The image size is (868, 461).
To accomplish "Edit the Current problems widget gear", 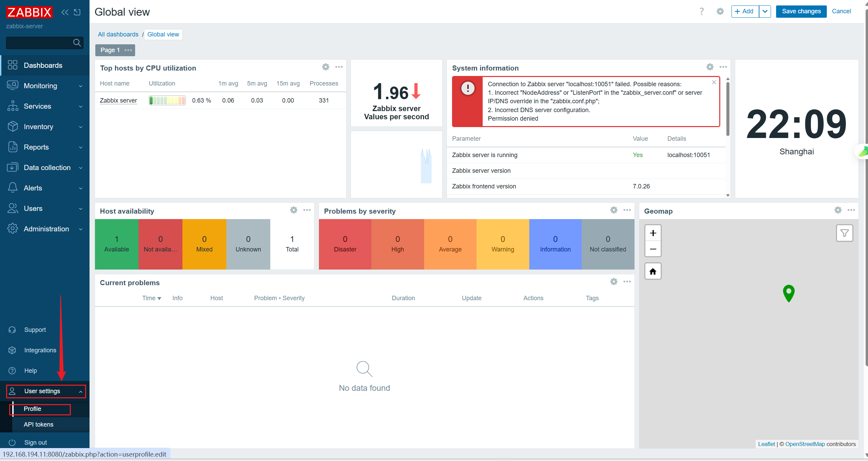I will pyautogui.click(x=614, y=281).
